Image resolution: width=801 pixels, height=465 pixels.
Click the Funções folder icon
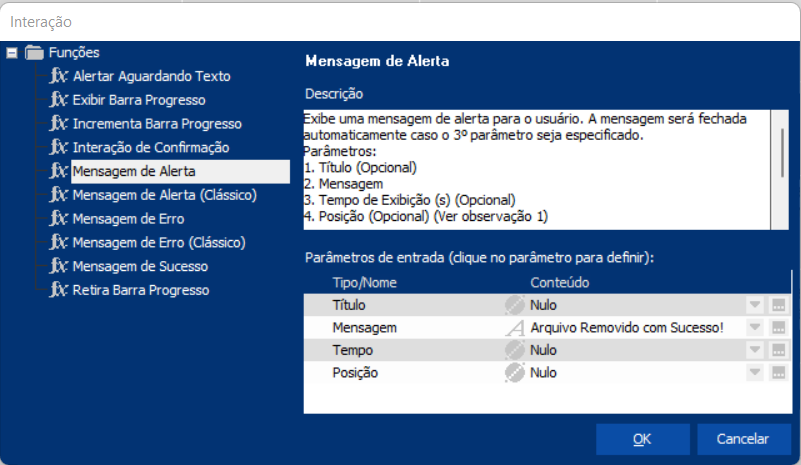coord(35,53)
